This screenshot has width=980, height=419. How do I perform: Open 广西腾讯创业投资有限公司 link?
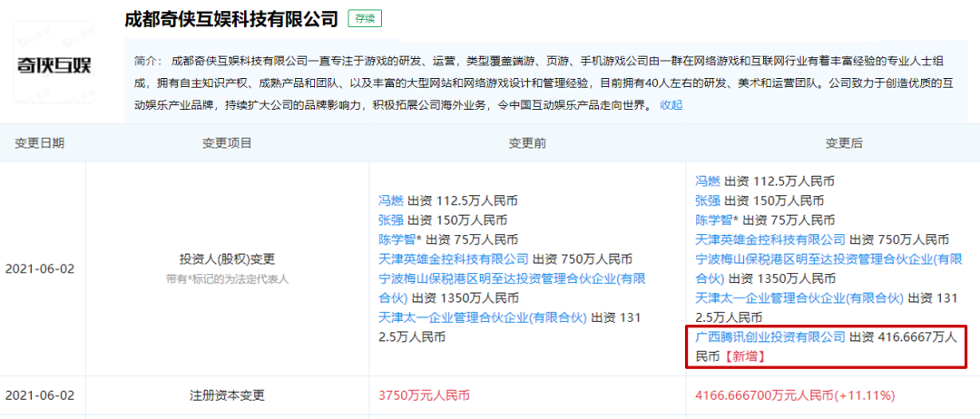(770, 337)
